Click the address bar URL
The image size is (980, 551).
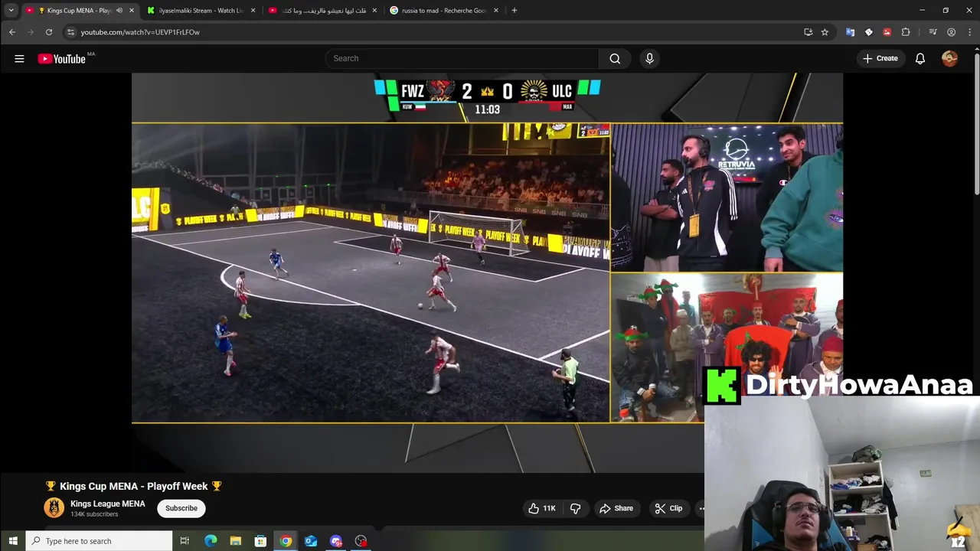click(140, 32)
